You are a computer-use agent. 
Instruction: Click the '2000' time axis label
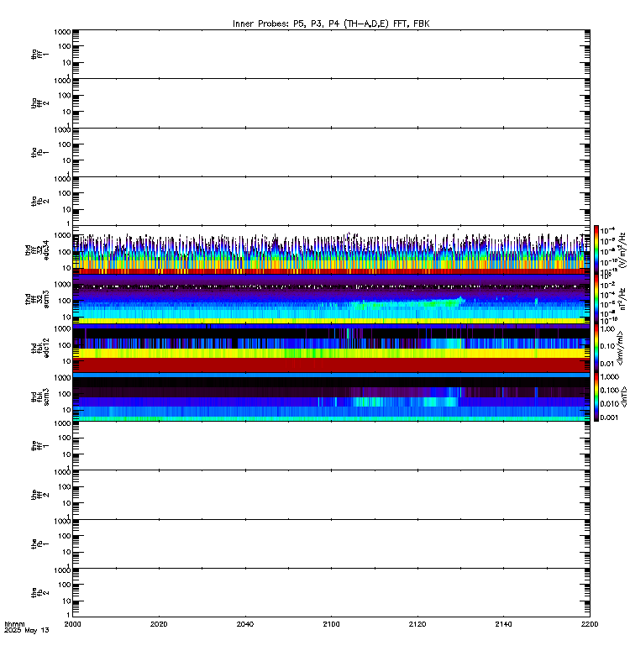73,624
